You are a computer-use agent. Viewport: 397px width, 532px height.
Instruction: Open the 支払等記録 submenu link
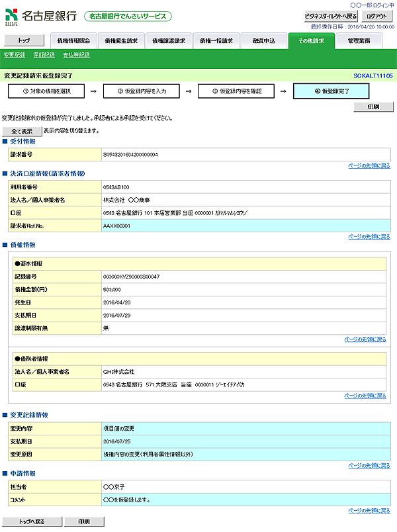pos(76,55)
